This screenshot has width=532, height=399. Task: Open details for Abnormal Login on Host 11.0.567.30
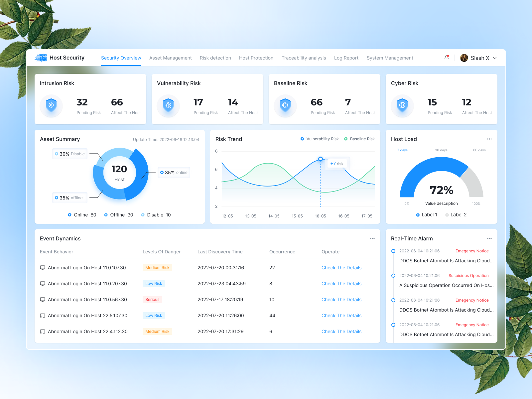click(x=341, y=300)
